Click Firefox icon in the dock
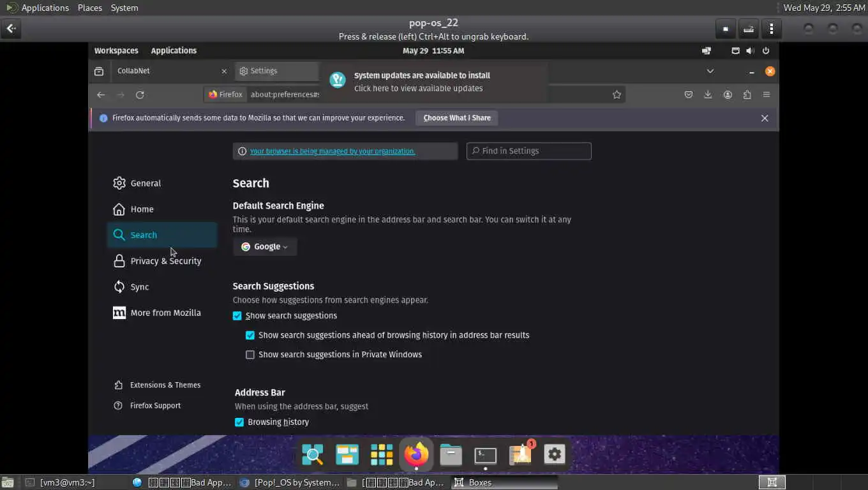Viewport: 868px width, 490px height. pos(416,454)
